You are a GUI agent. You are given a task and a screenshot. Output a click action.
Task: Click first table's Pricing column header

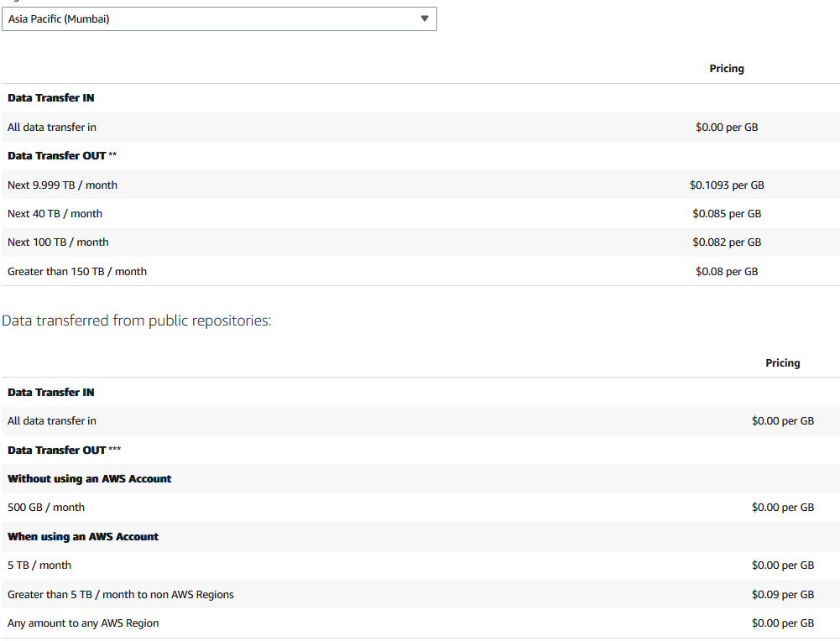[x=727, y=69]
